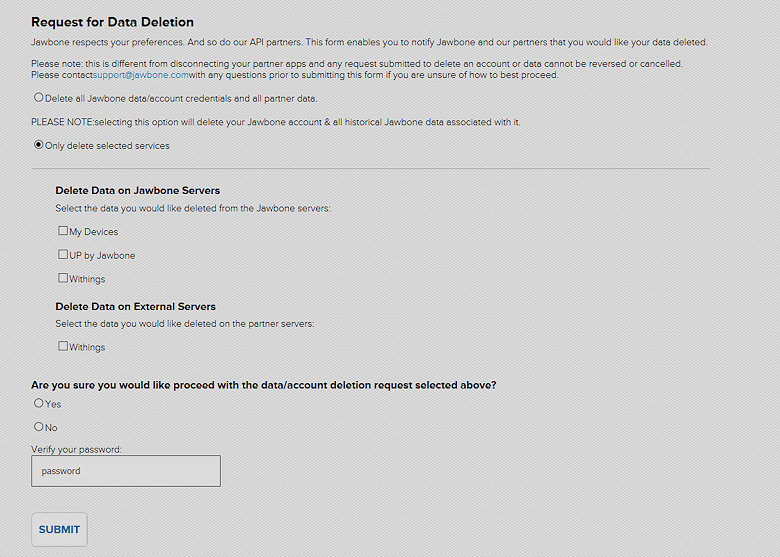Click the 'Delete Data on External Servers' heading
780x557 pixels.
point(135,306)
